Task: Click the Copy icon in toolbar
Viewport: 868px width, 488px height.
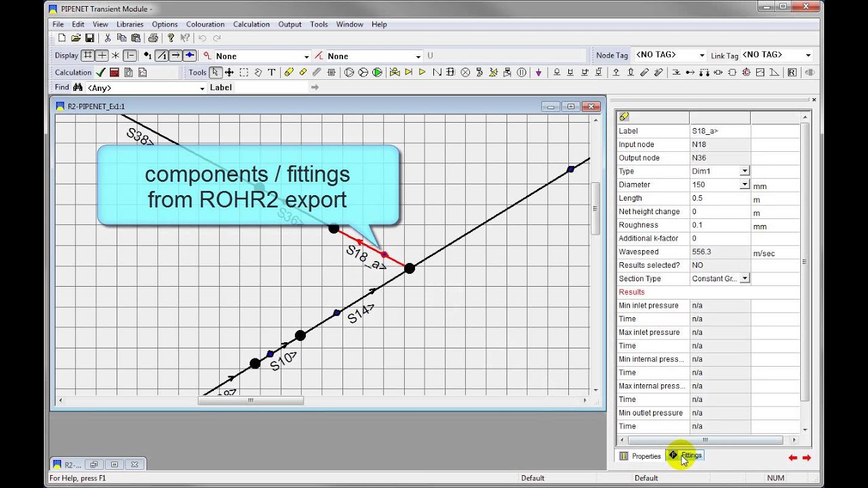Action: [121, 38]
